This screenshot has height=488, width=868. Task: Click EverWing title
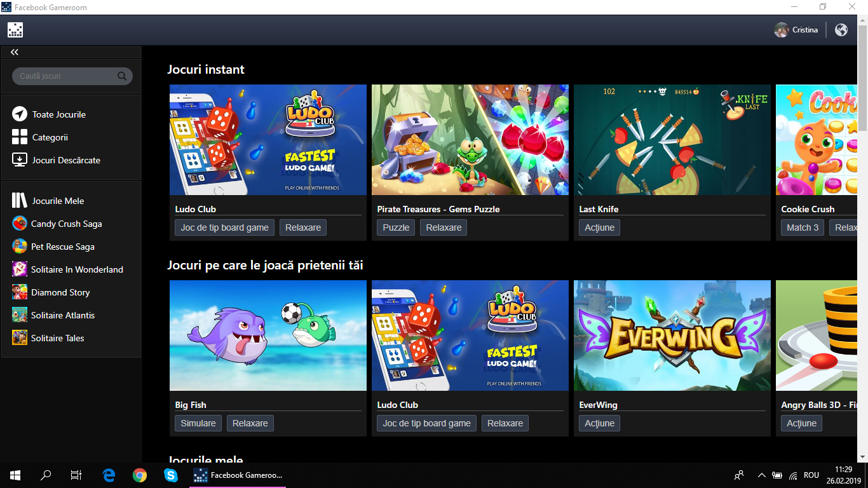click(x=599, y=405)
